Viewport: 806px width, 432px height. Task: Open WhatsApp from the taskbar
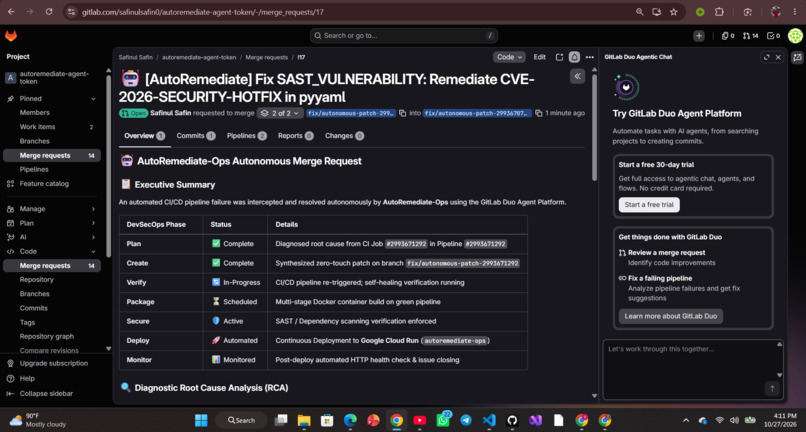[x=443, y=420]
